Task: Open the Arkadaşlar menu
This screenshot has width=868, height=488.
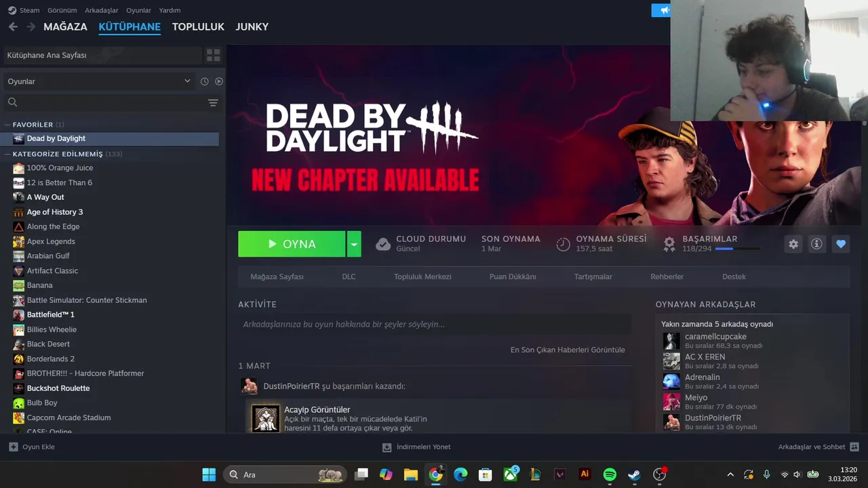Action: [x=102, y=10]
